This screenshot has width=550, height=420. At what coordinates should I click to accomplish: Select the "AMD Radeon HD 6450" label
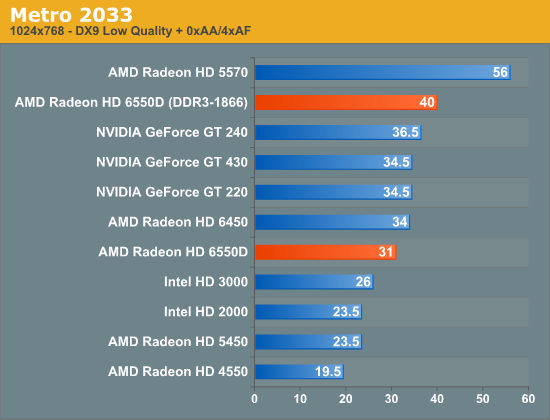pyautogui.click(x=178, y=222)
